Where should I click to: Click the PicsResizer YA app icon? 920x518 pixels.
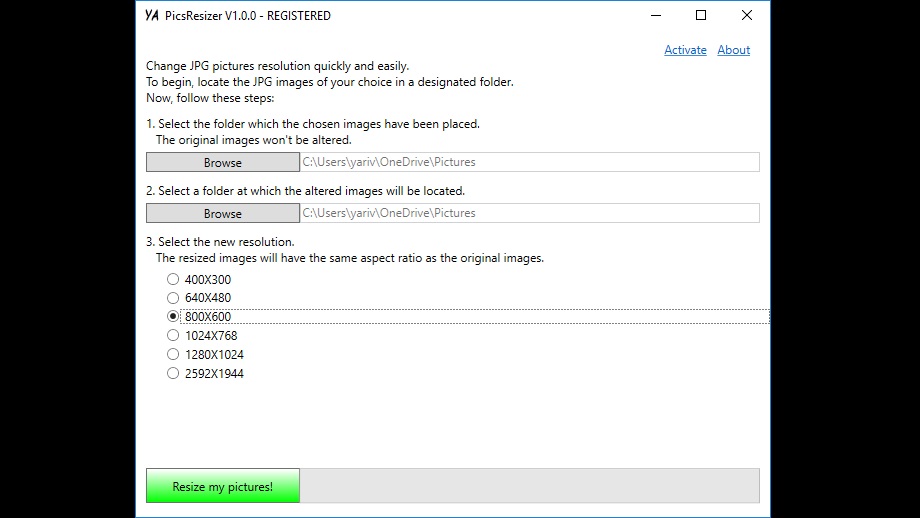[152, 16]
